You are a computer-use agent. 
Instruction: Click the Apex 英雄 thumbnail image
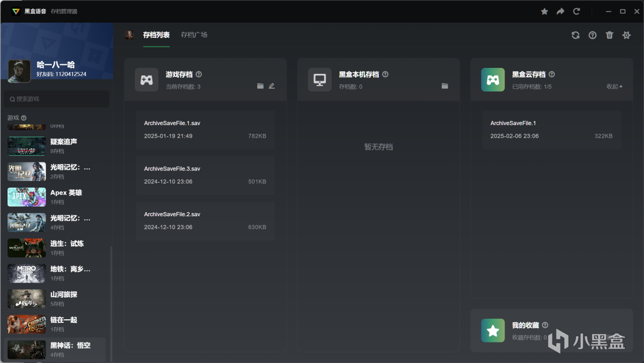click(27, 197)
